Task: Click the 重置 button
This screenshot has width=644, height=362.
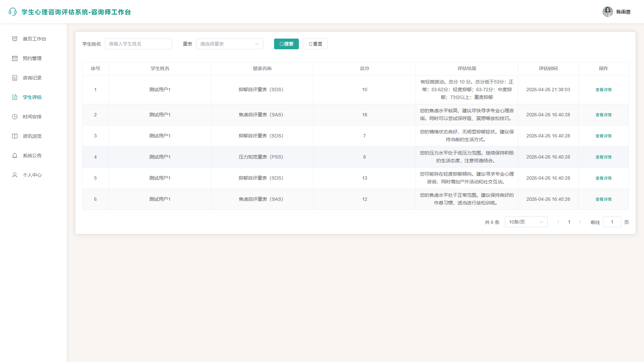Action: point(315,44)
